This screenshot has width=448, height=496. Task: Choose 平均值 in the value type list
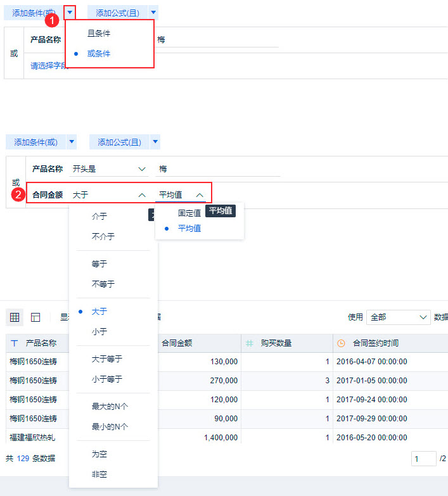pos(189,229)
